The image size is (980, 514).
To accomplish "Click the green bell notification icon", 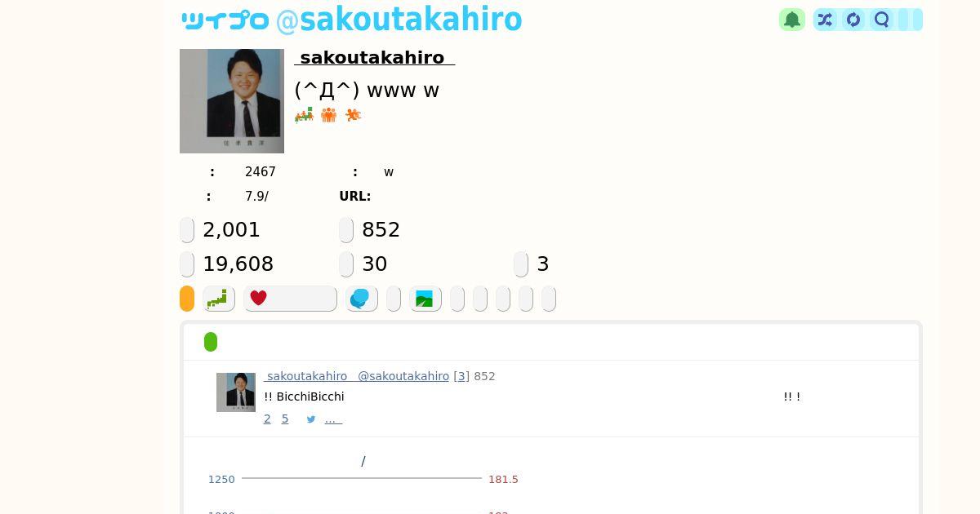I will pyautogui.click(x=791, y=20).
